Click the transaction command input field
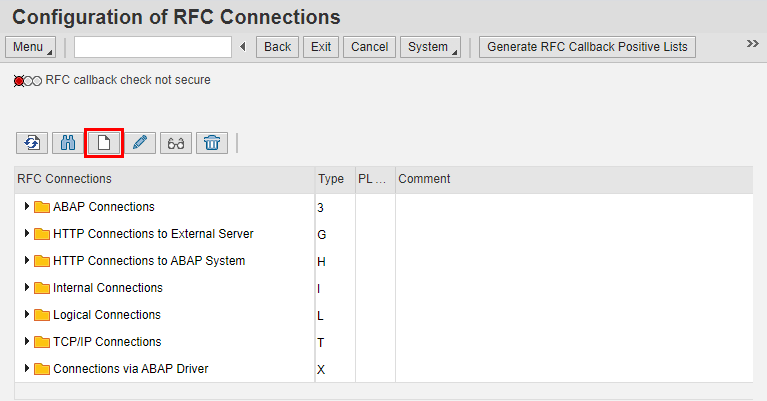Viewport: 767px width, 401px height. [153, 47]
